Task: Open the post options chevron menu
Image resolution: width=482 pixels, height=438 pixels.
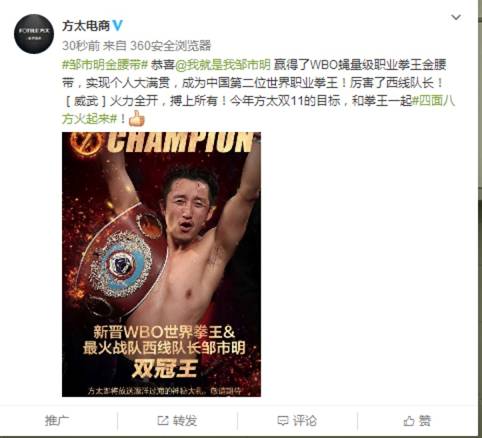Action: pos(456,17)
